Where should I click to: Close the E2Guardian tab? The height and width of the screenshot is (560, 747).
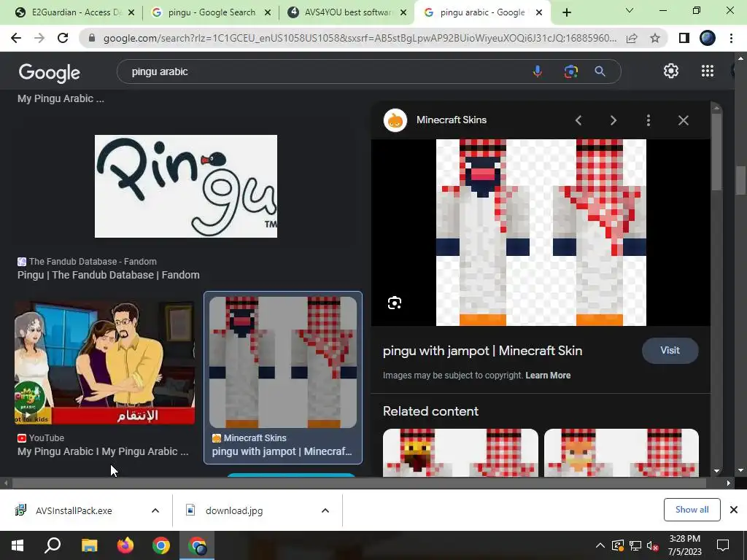(x=131, y=12)
